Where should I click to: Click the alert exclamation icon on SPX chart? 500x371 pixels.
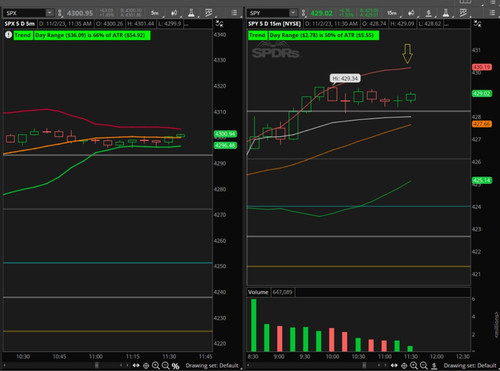[8, 35]
